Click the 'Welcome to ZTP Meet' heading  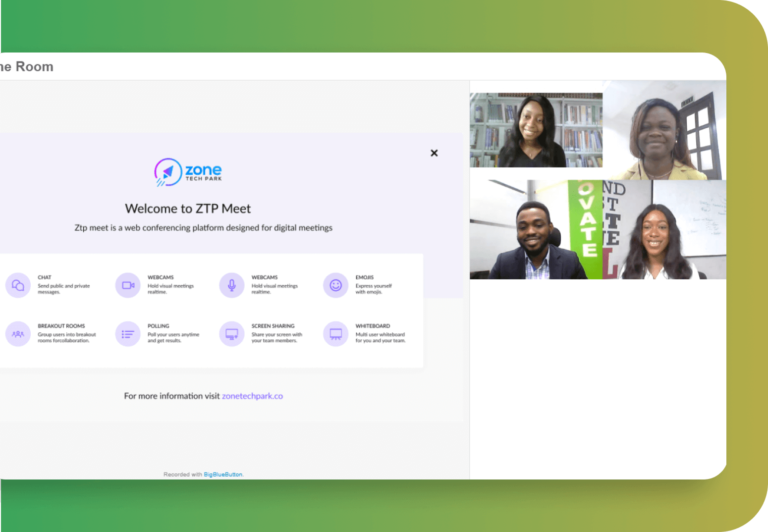(x=188, y=209)
